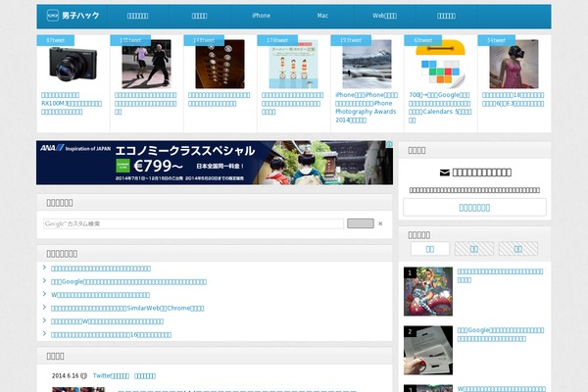Open the VR headset woman thumbnail

514,64
